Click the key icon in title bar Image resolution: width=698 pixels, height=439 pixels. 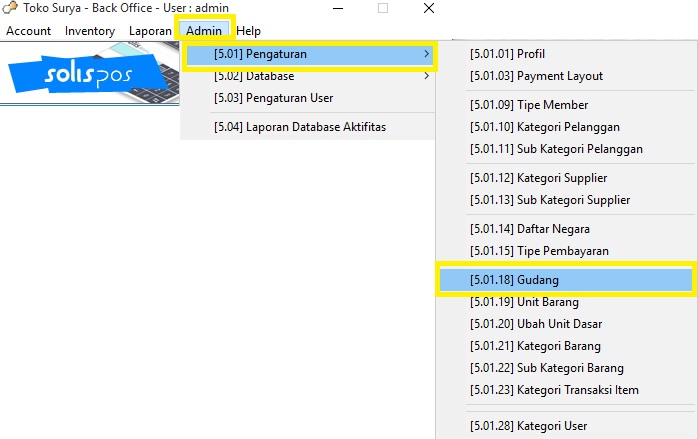click(x=11, y=8)
